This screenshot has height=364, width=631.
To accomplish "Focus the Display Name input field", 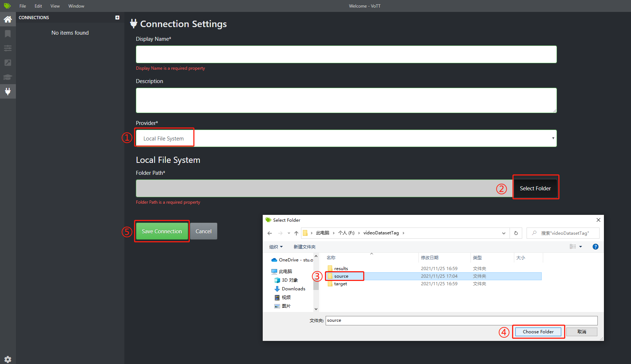I will 346,54.
